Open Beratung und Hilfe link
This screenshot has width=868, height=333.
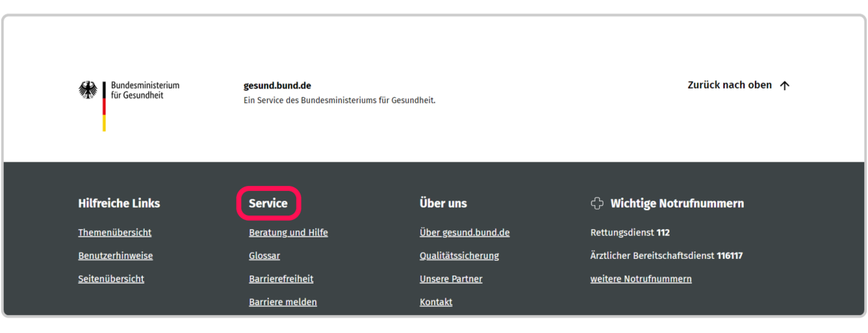288,232
